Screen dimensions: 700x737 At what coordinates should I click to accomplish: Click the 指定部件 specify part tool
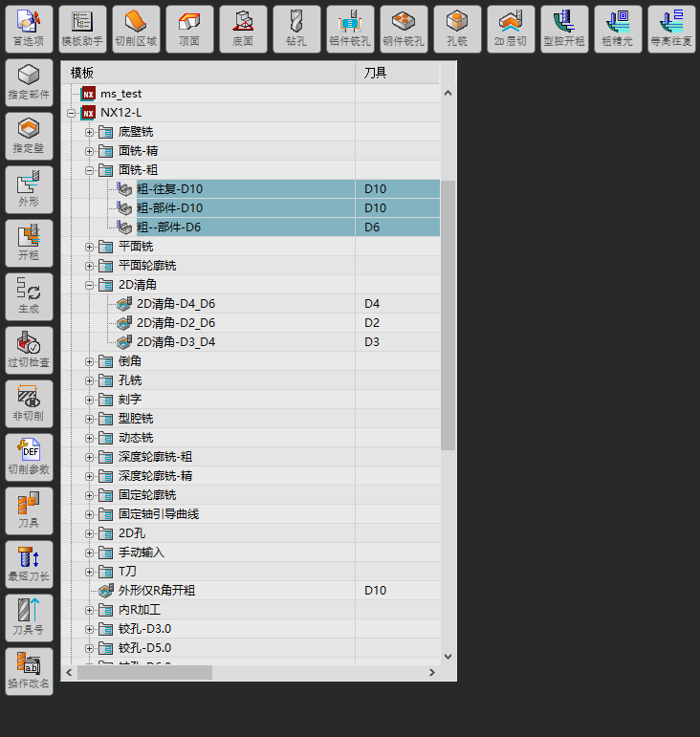coord(29,83)
